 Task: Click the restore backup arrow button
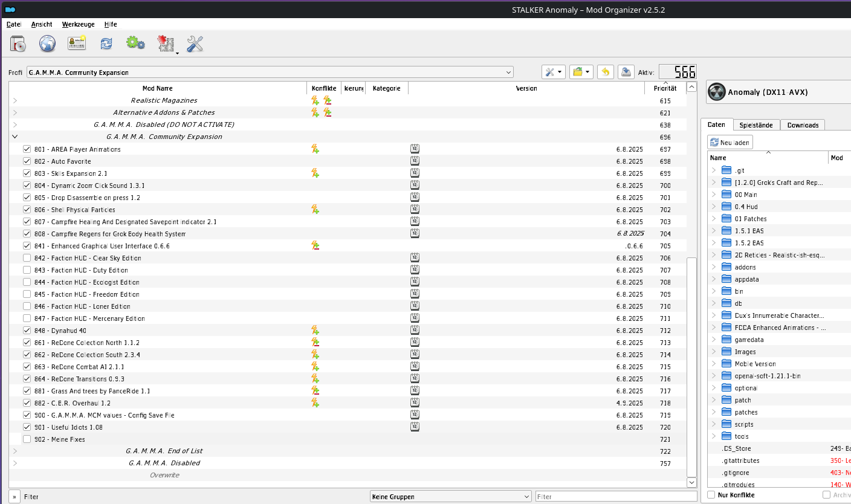pyautogui.click(x=606, y=72)
